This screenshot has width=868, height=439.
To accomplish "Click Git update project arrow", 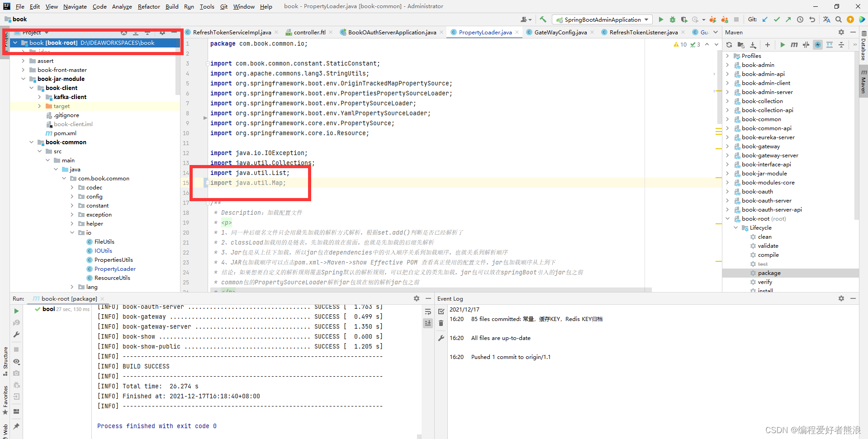I will pyautogui.click(x=765, y=19).
